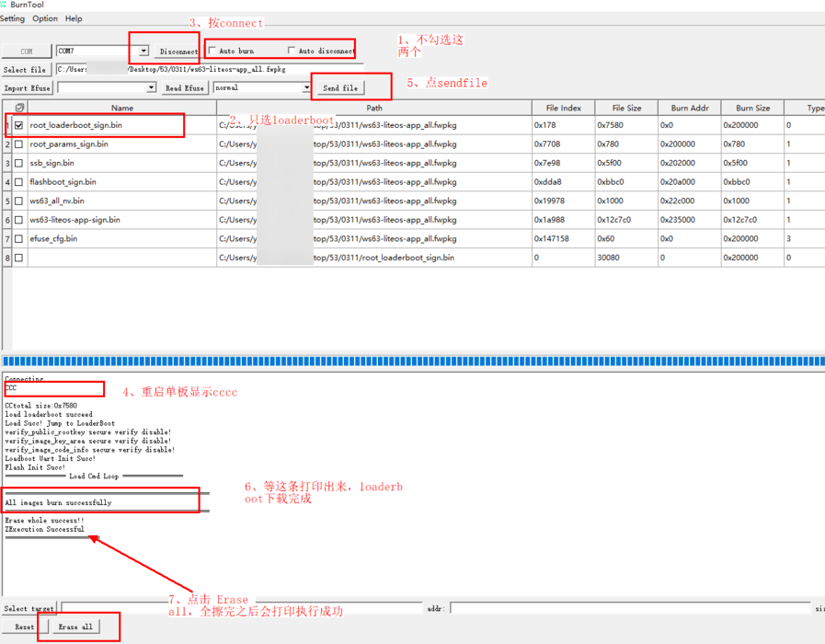Click the BurnTool app icon in title bar

pyautogui.click(x=4, y=5)
